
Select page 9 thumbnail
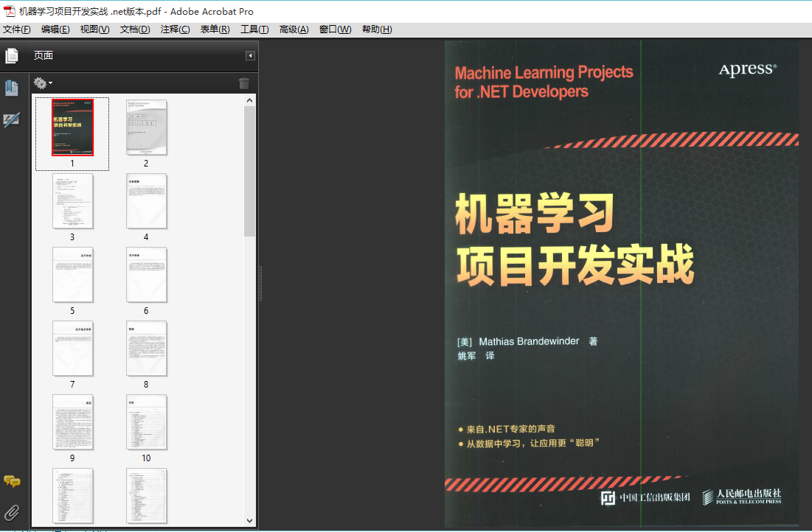point(72,422)
